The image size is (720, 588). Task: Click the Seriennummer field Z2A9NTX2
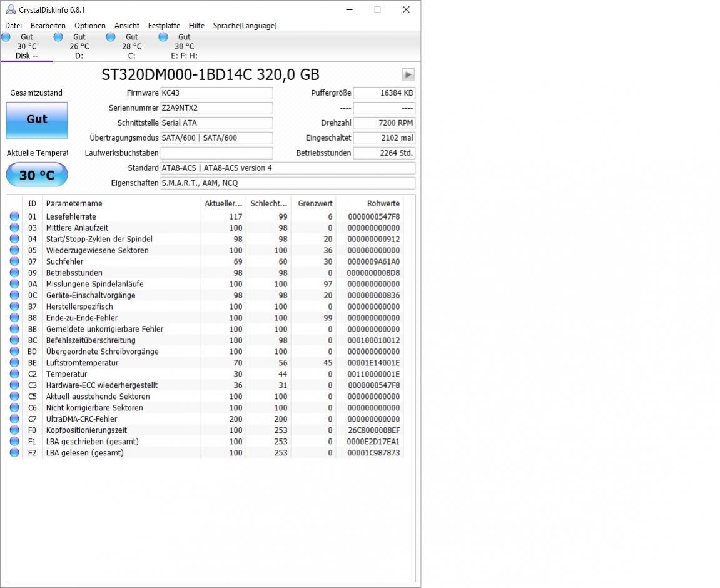pos(216,108)
